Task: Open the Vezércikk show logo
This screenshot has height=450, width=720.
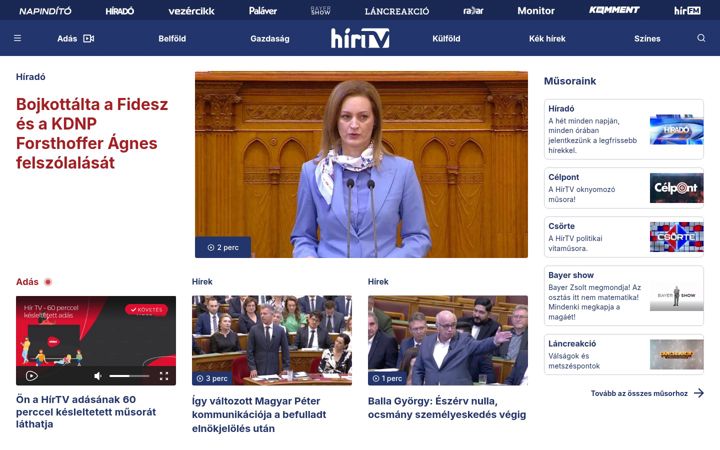Action: (191, 11)
